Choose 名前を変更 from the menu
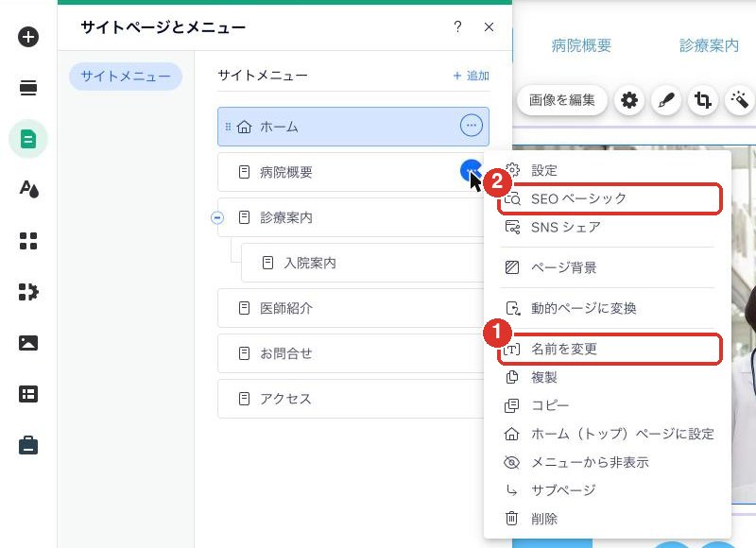756x548 pixels. (610, 349)
